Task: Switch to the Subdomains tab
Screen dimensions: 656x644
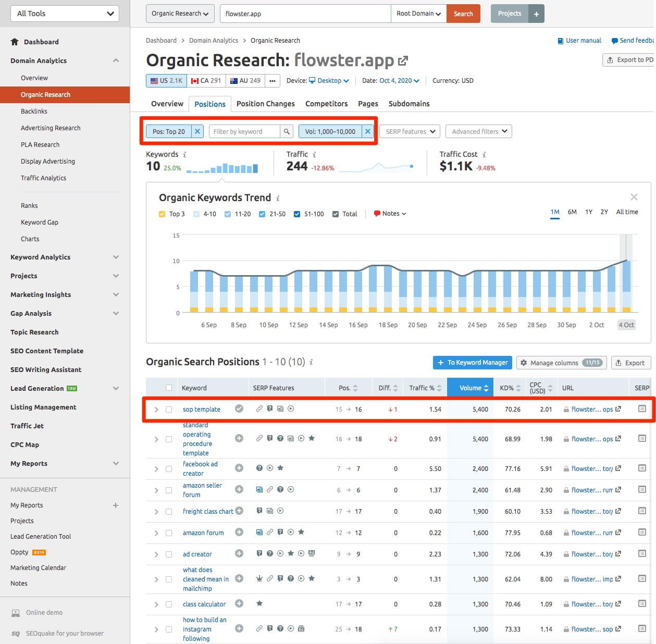Action: pos(409,104)
